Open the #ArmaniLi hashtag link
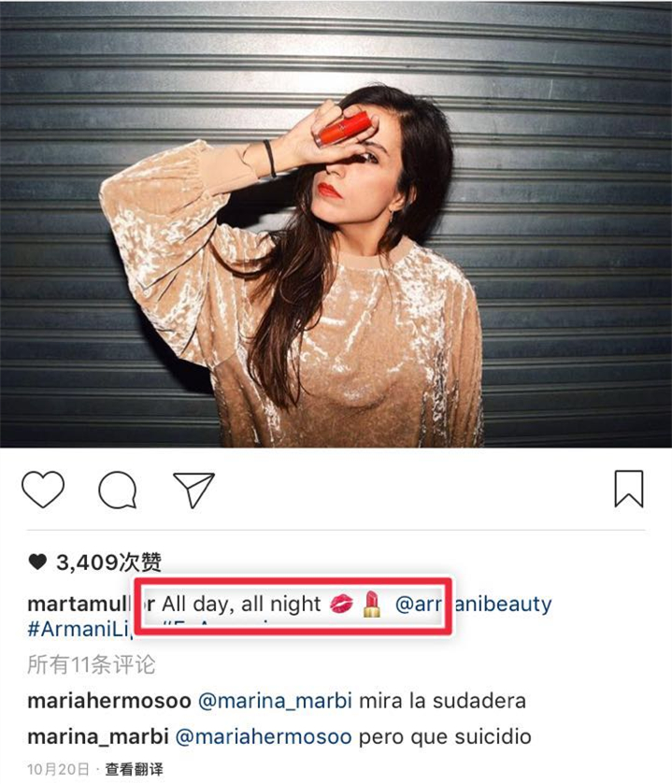Image resolution: width=672 pixels, height=784 pixels. click(x=80, y=629)
